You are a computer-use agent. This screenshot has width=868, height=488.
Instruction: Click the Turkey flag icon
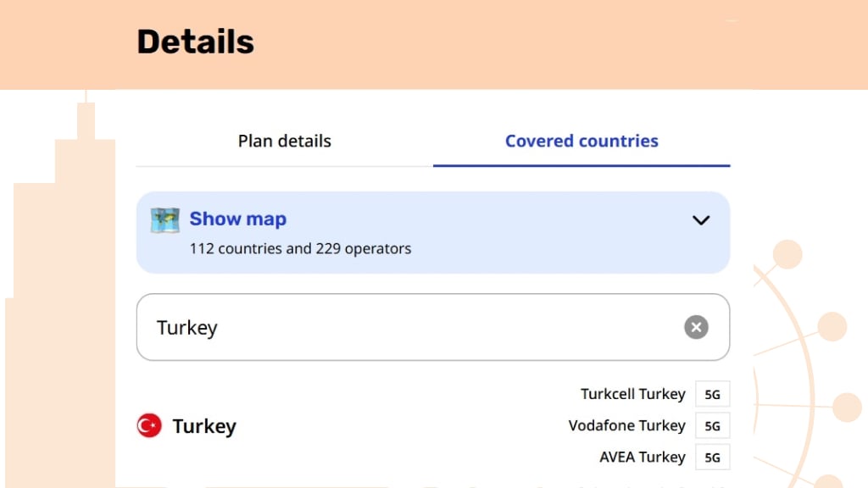click(148, 425)
